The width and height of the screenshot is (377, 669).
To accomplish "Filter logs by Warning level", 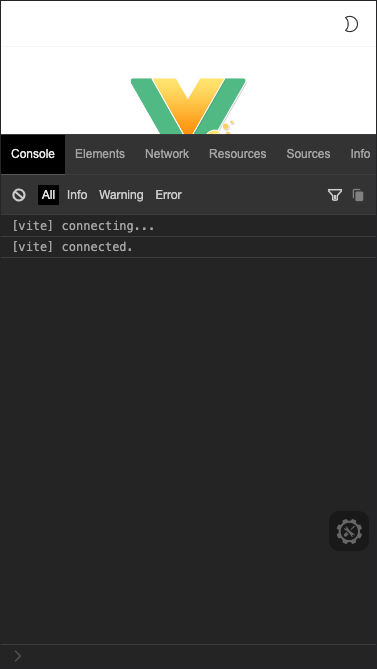I will (x=121, y=195).
